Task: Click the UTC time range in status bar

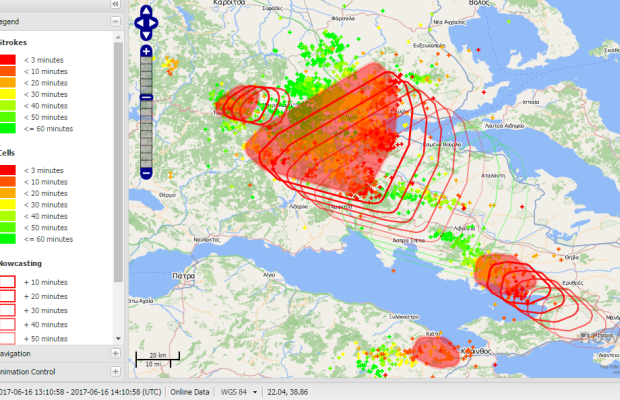Action: coord(80,391)
